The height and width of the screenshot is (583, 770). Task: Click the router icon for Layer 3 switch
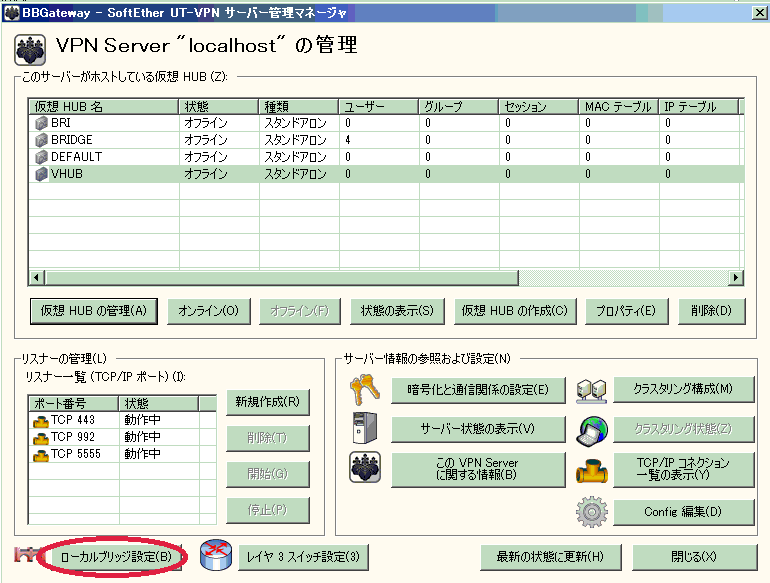pos(216,555)
